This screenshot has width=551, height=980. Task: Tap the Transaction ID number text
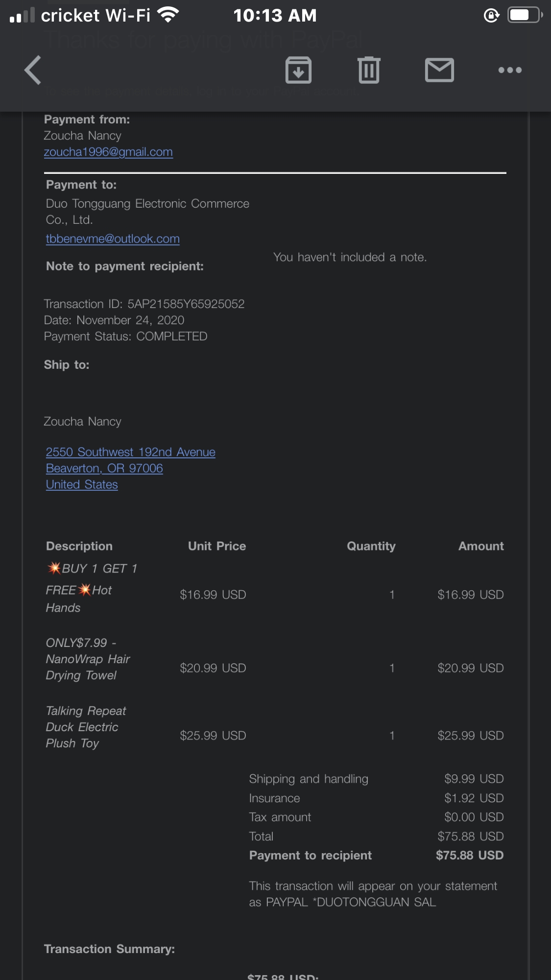[186, 304]
